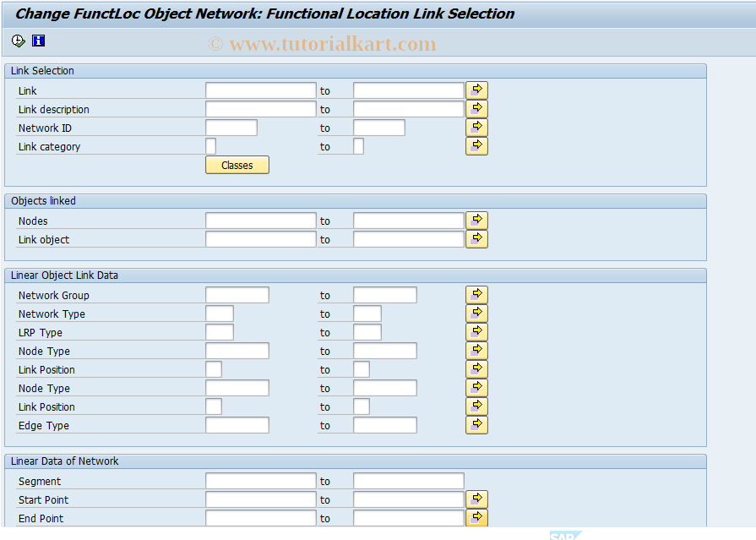Focus the End Point from field
This screenshot has width=756, height=540.
coord(261,518)
